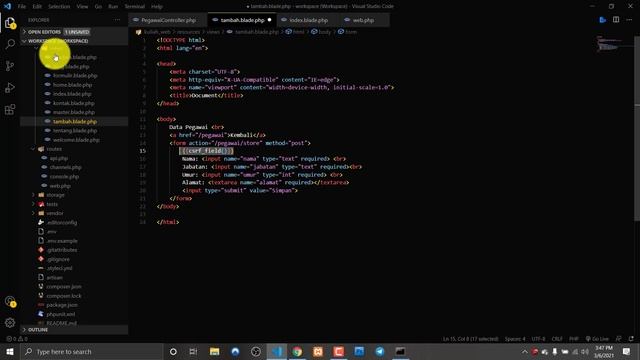This screenshot has height=360, width=640.
Task: Open File Explorer from taskbar
Action: (214, 351)
